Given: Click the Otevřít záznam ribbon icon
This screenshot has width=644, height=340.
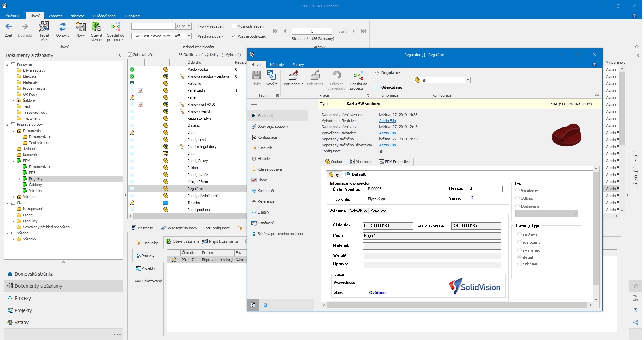Looking at the screenshot, I should (96, 27).
